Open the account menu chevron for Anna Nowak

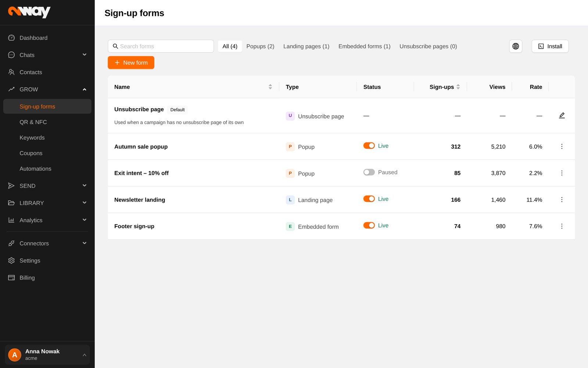[x=85, y=355]
